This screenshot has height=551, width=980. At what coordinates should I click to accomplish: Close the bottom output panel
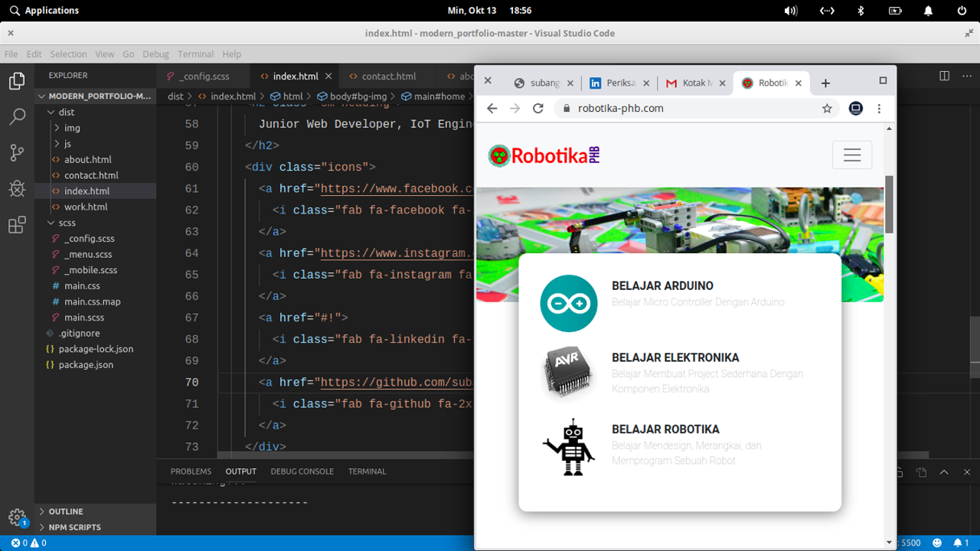point(966,472)
